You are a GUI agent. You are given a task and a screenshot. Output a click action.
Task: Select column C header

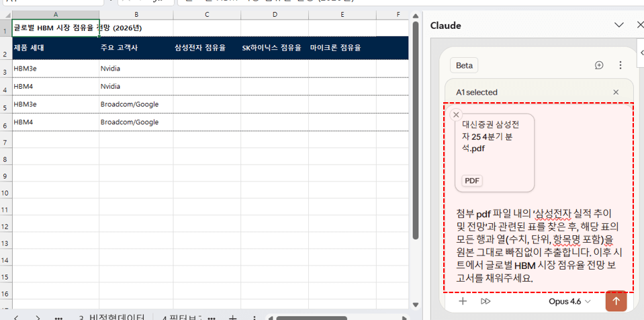click(207, 15)
